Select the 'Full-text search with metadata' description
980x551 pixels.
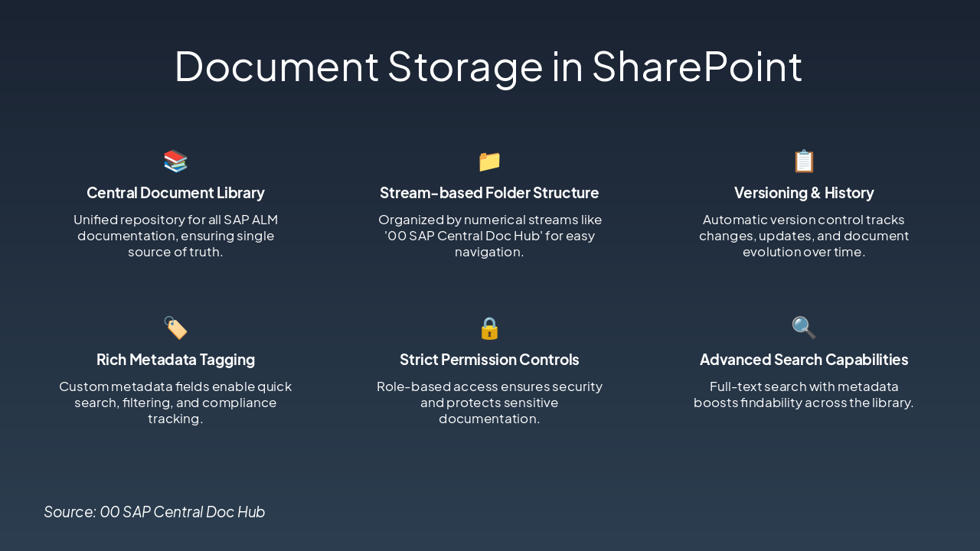[x=803, y=394]
